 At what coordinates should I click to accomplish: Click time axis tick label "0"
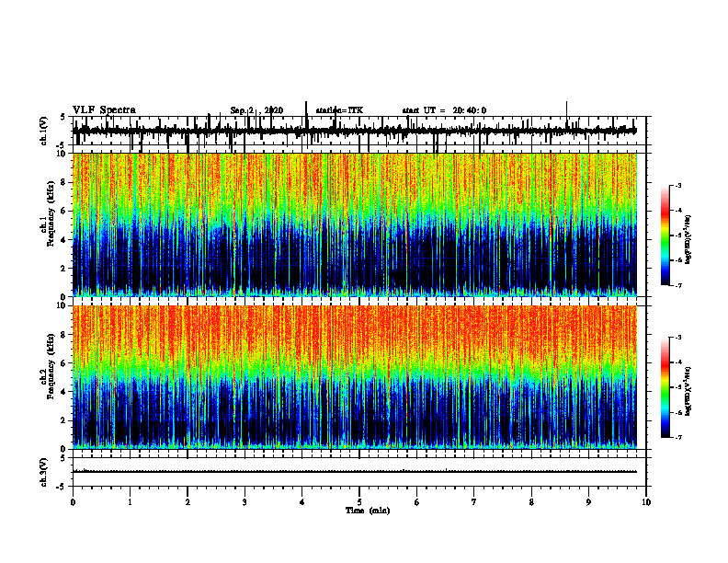point(73,502)
